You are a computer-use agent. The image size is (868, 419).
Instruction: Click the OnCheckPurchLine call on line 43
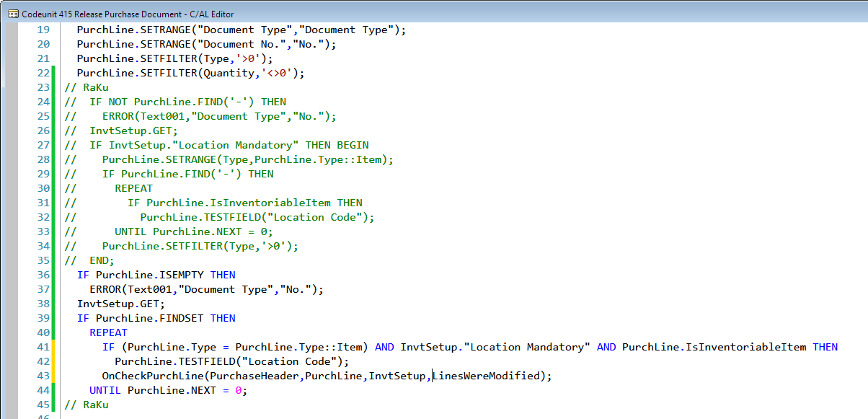[328, 376]
